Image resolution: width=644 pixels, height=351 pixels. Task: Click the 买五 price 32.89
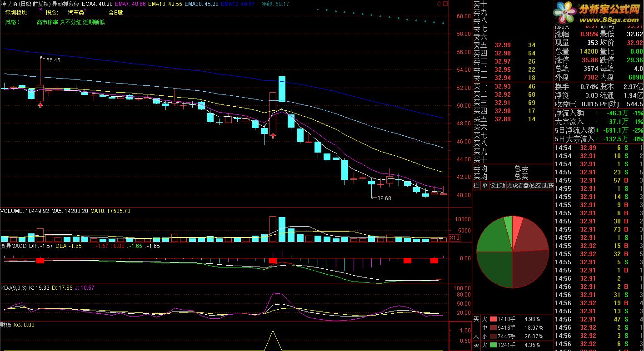pyautogui.click(x=503, y=119)
